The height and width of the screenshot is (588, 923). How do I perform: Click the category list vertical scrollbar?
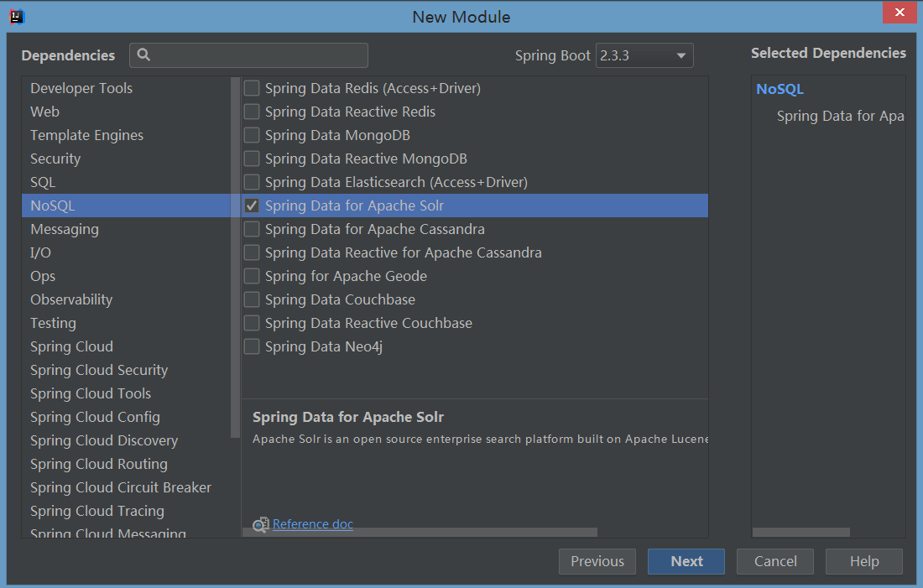click(x=235, y=252)
